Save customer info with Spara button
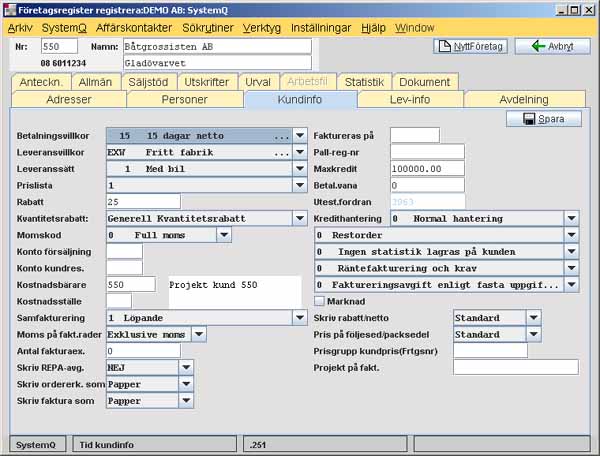600x456 pixels. (x=544, y=119)
